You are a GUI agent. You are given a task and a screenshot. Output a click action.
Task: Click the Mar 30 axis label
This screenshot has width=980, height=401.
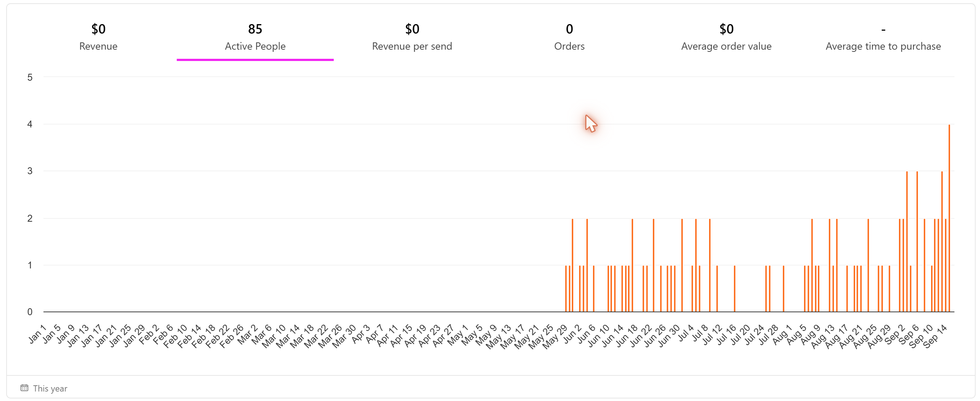click(x=344, y=336)
